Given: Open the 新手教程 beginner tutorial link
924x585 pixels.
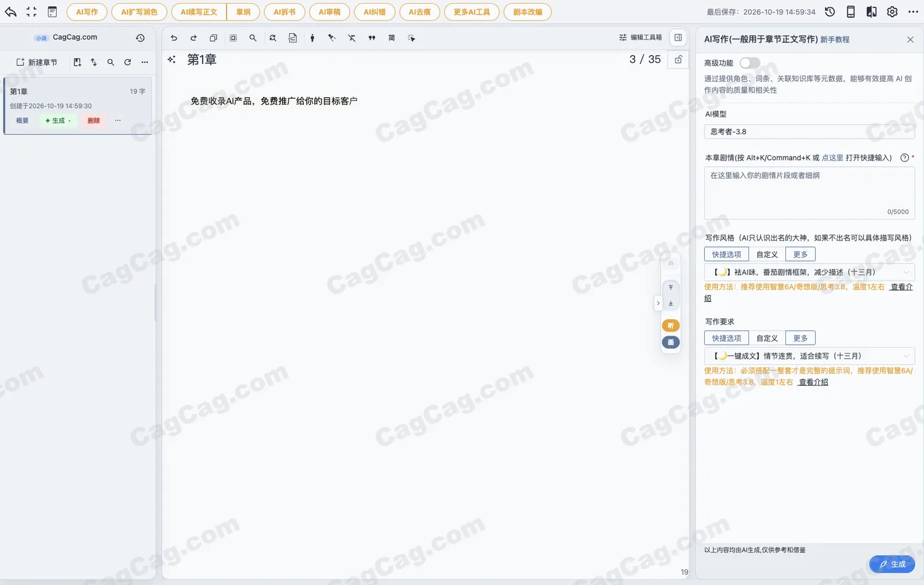Looking at the screenshot, I should click(835, 39).
